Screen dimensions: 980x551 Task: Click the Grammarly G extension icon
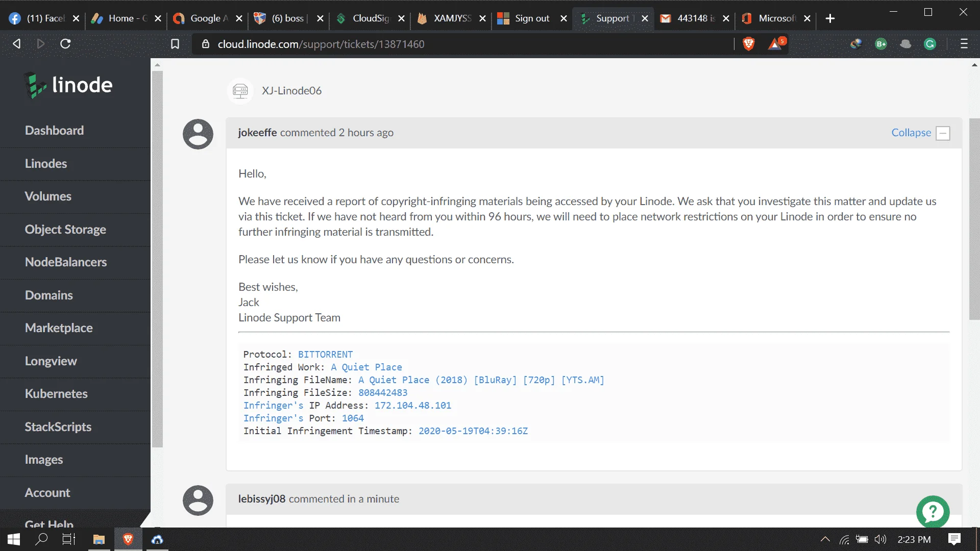point(930,44)
